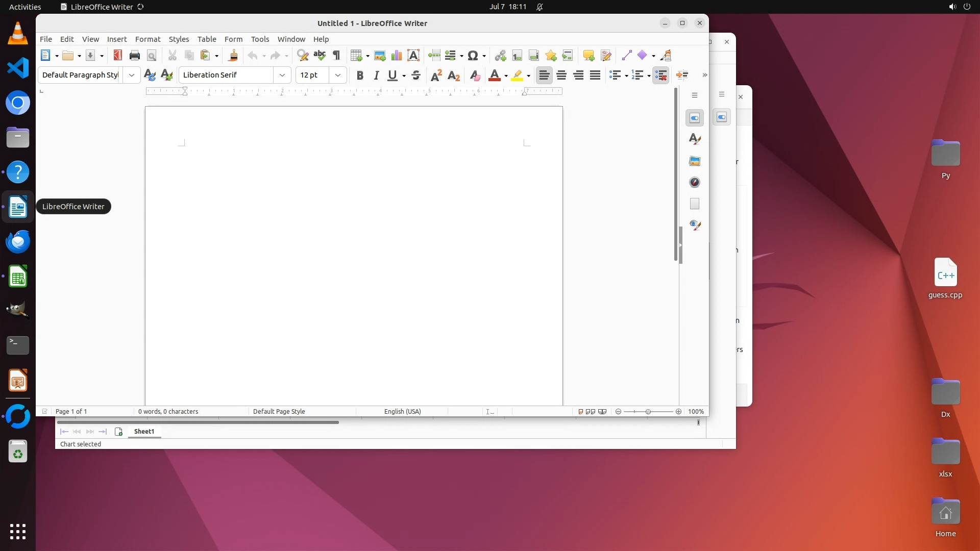Click the Insert Chart icon
This screenshot has width=980, height=551.
[397, 56]
